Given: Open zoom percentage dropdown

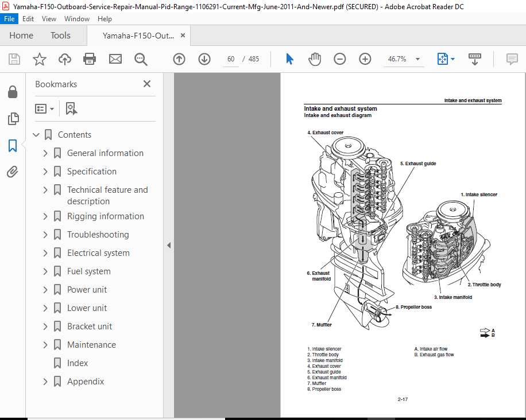Looking at the screenshot, I should click(x=417, y=59).
